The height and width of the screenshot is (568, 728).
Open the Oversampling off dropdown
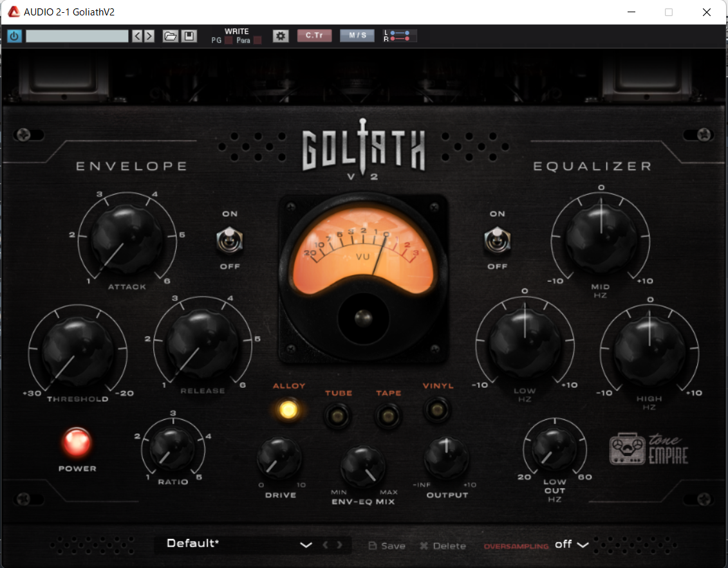point(572,545)
